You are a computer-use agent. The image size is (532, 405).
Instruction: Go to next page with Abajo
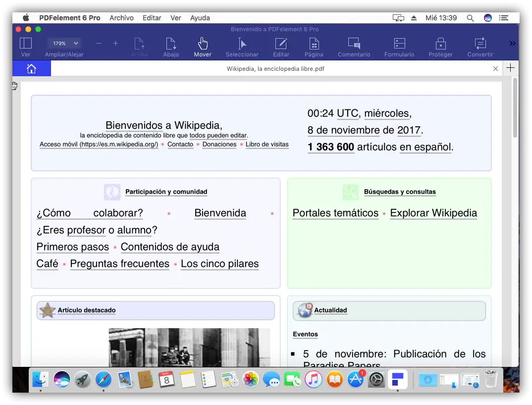click(x=171, y=44)
